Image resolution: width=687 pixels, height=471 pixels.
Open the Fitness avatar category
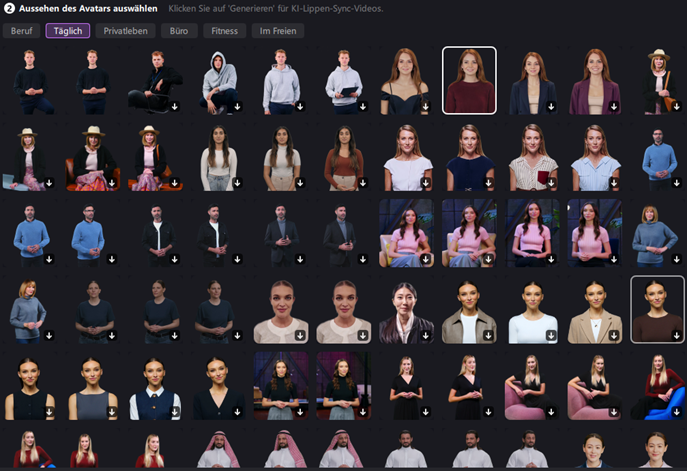224,31
